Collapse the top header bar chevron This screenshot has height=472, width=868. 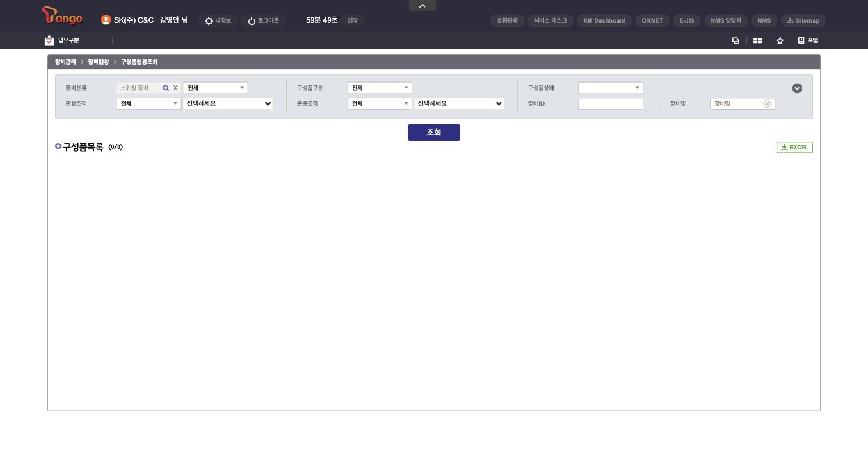[422, 6]
